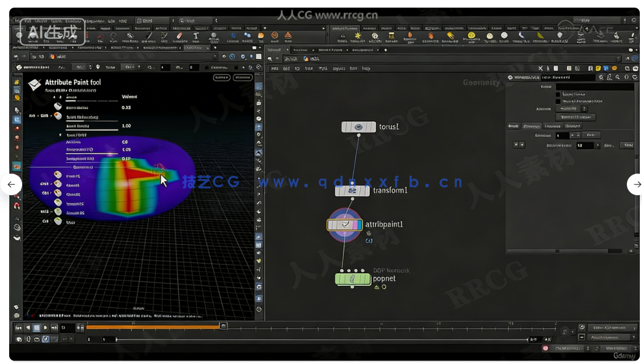
Task: Toggle the second checkbox in parameter panel
Action: point(558,101)
